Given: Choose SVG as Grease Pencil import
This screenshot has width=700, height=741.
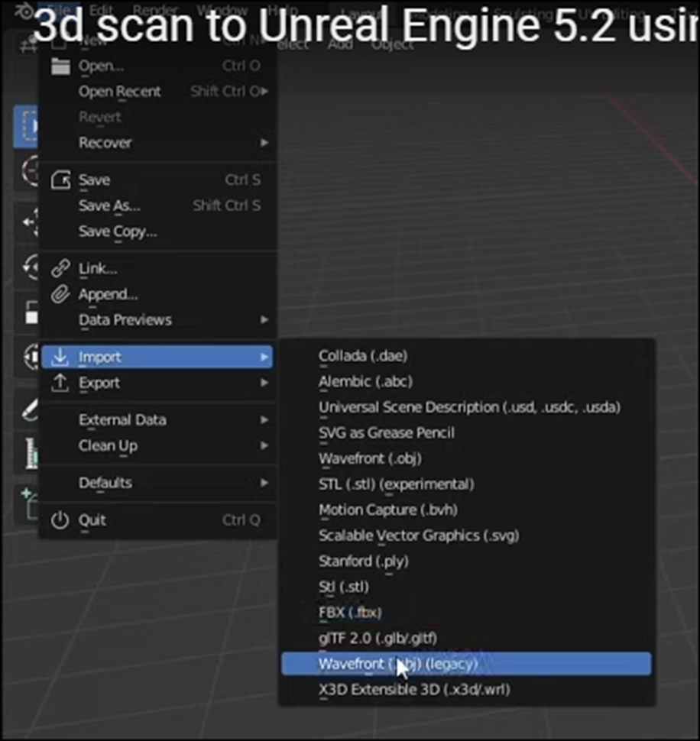Looking at the screenshot, I should pyautogui.click(x=466, y=433).
